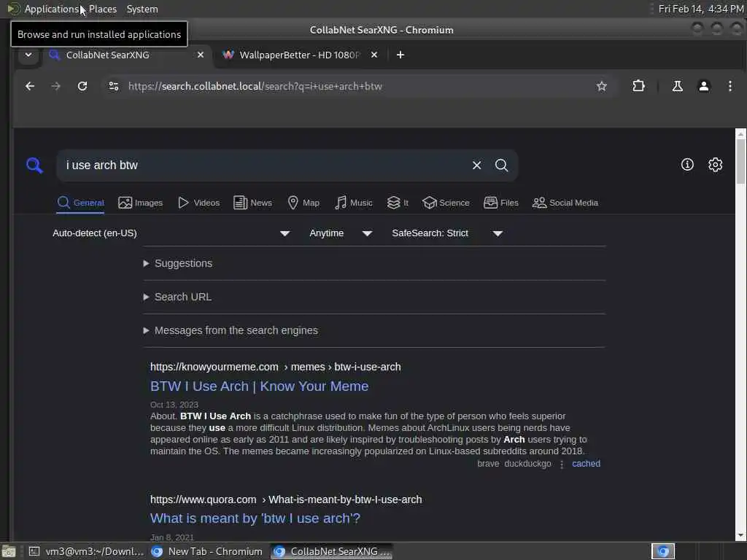Select the It category
The height and width of the screenshot is (560, 747).
398,203
